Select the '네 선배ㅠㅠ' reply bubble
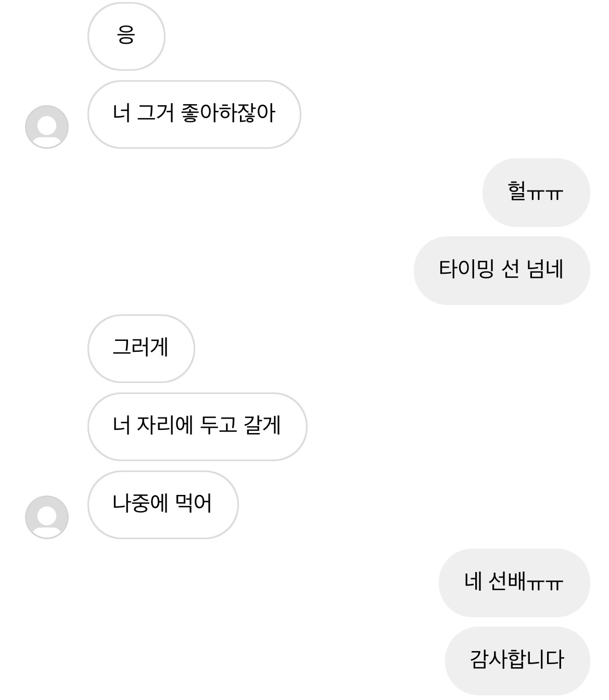This screenshot has height=700, width=609. coord(514,583)
